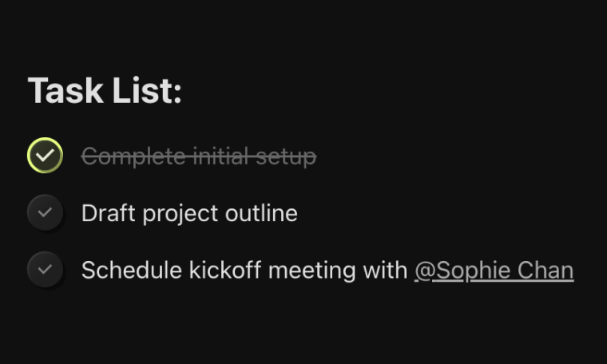Open the @Sophie Chan mention link

pyautogui.click(x=494, y=271)
